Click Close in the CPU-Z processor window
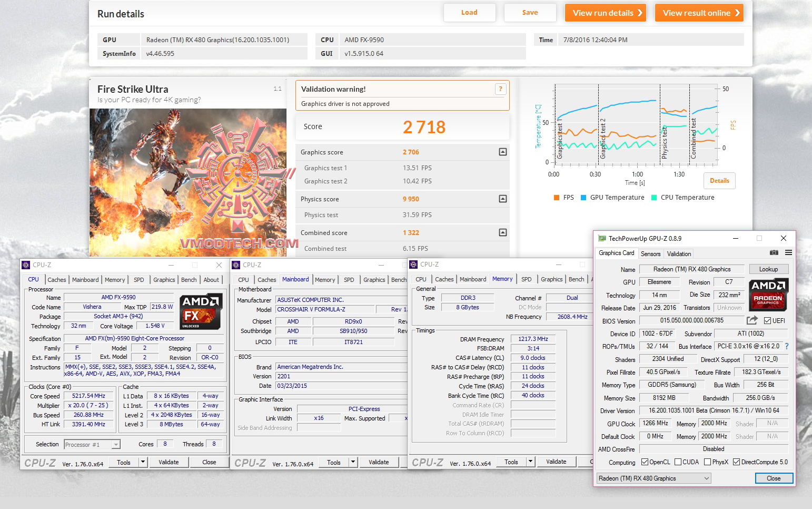812x509 pixels. (209, 462)
